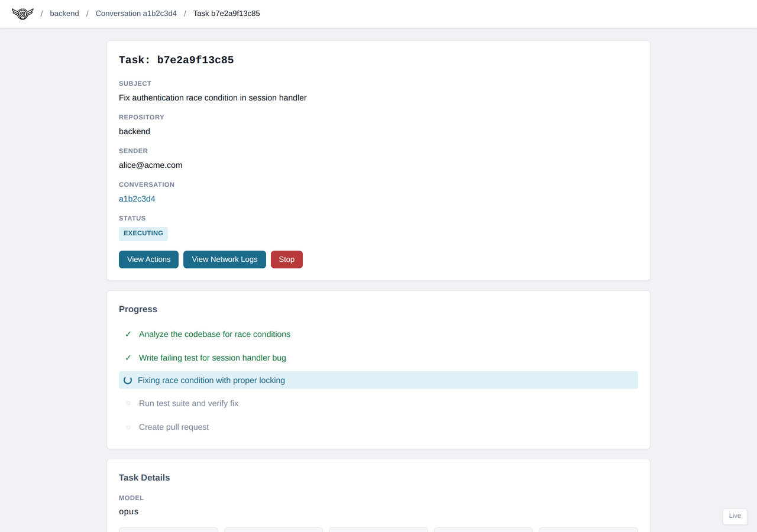The image size is (757, 532).
Task: Click the checkmark beside Write failing test
Action: click(x=128, y=358)
